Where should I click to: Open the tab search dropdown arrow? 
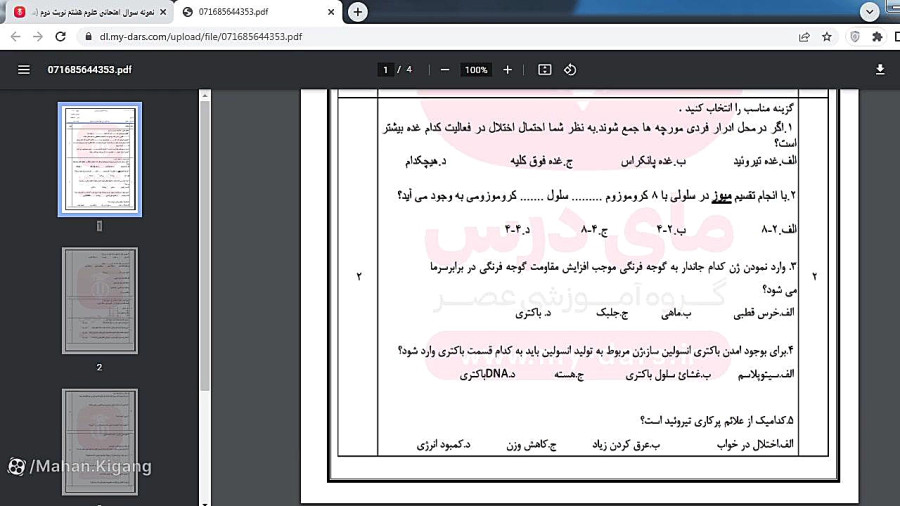point(869,11)
